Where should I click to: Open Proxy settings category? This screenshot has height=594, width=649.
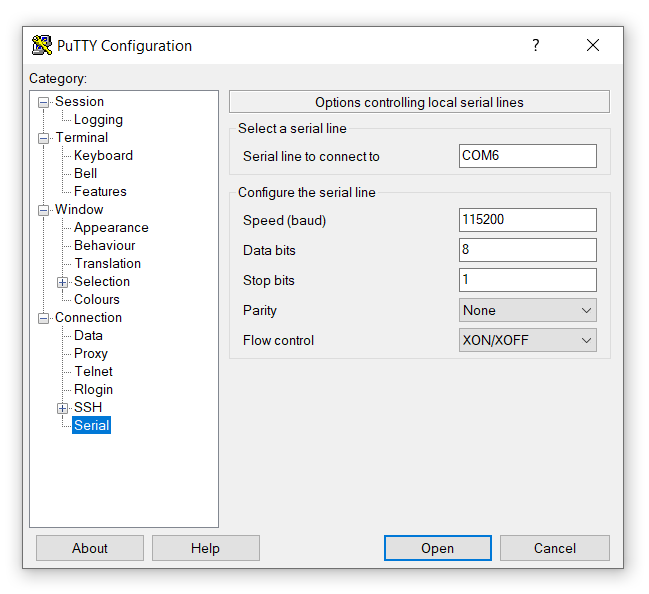[x=91, y=354]
